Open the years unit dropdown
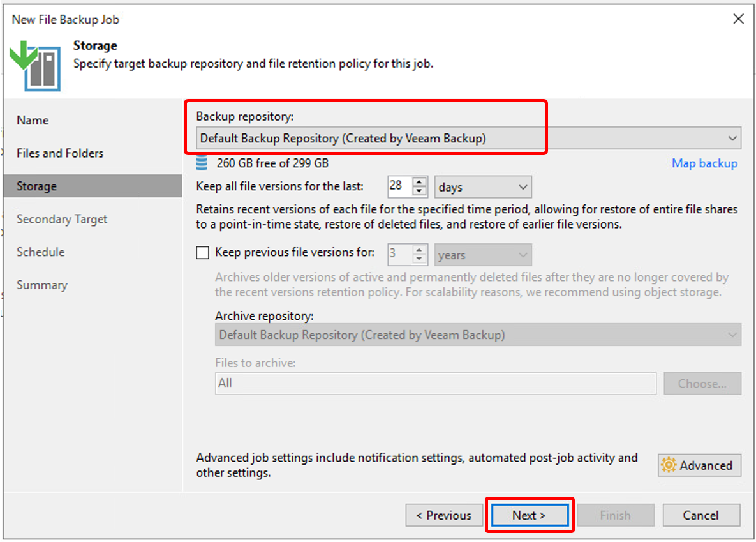This screenshot has width=756, height=542. [x=482, y=255]
